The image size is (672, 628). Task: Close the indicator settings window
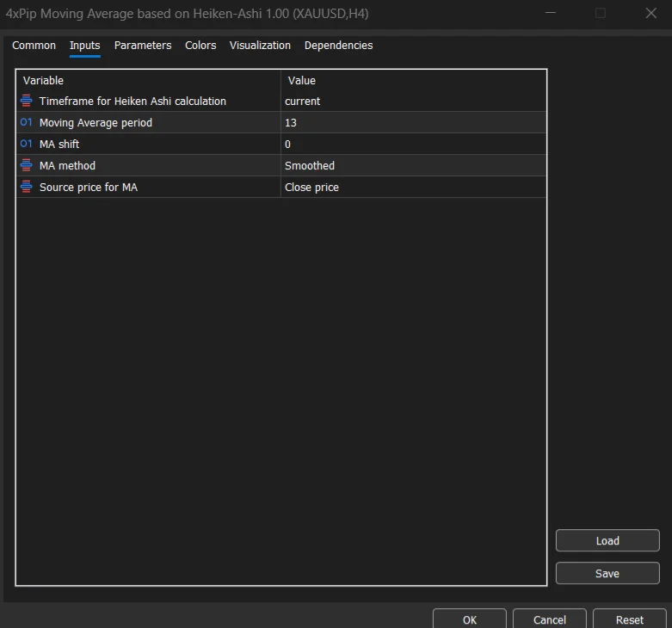[x=651, y=13]
